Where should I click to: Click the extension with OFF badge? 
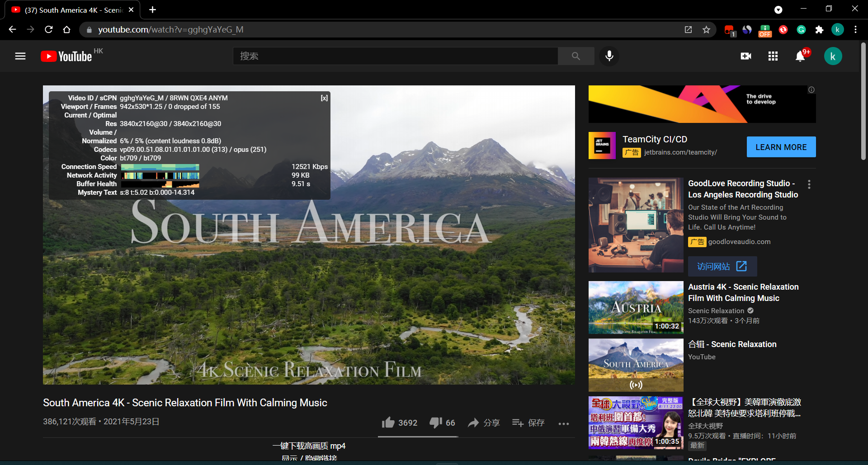tap(765, 30)
